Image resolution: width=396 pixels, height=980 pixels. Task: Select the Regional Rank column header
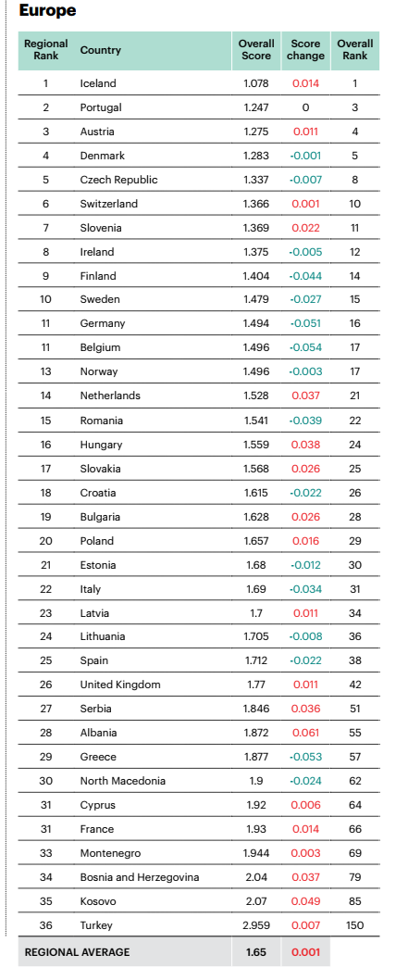45,50
